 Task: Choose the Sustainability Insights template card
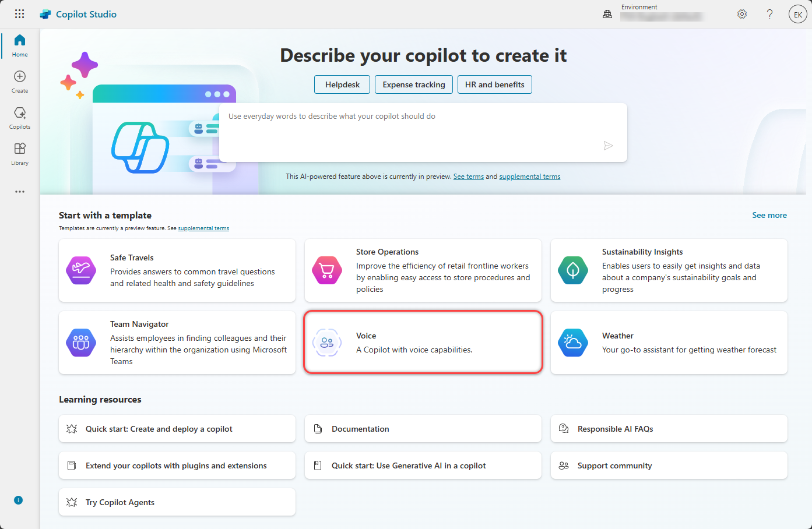click(669, 270)
